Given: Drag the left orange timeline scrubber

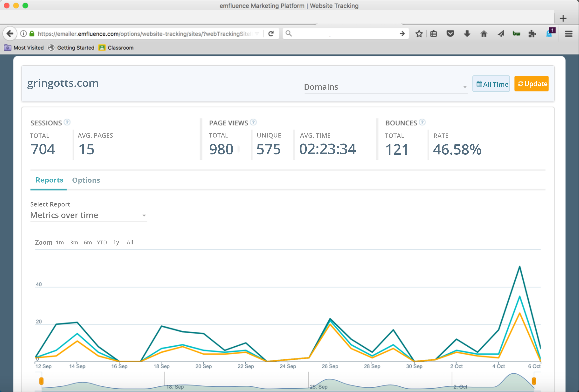Looking at the screenshot, I should click(x=39, y=381).
